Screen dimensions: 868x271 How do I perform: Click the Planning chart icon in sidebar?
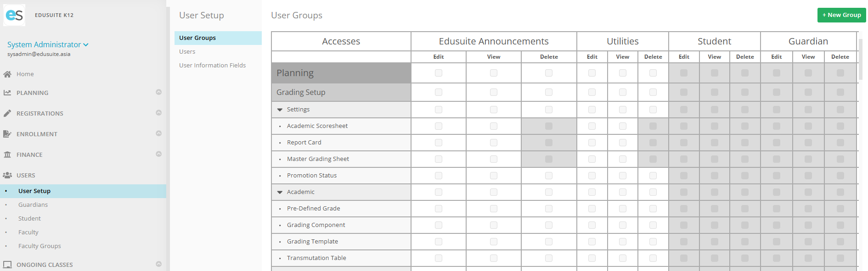[x=7, y=93]
